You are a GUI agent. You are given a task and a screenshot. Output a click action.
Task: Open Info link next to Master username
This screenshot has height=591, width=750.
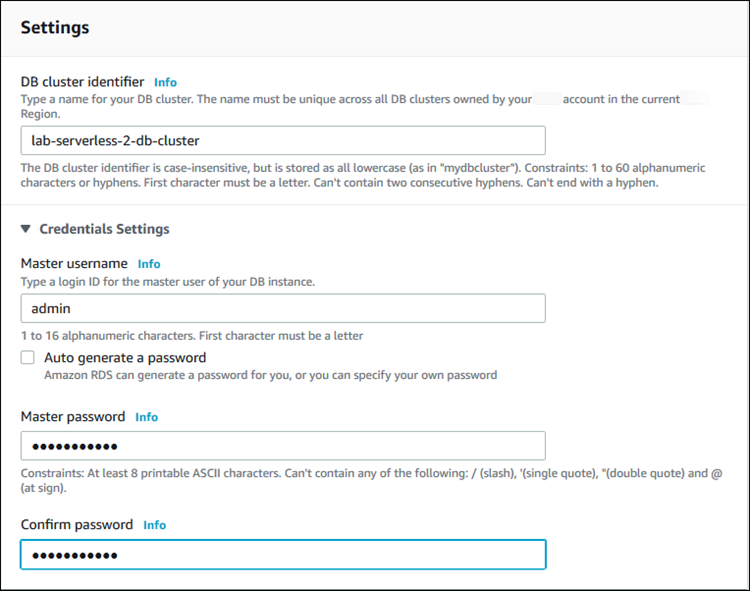pos(149,264)
